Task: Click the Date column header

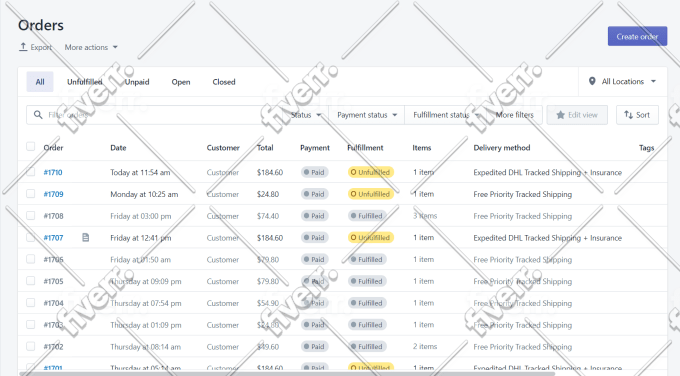Action: (118, 148)
